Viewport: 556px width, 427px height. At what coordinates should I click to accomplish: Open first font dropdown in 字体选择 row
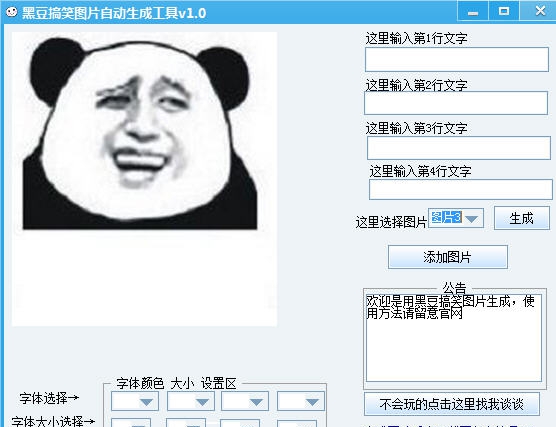(x=135, y=401)
